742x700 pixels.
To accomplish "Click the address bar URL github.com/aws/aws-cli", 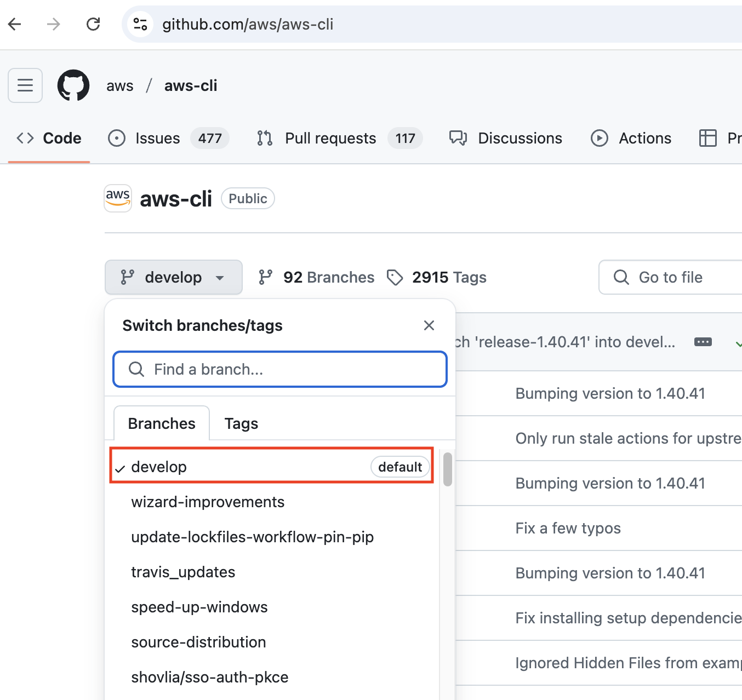I will [248, 24].
